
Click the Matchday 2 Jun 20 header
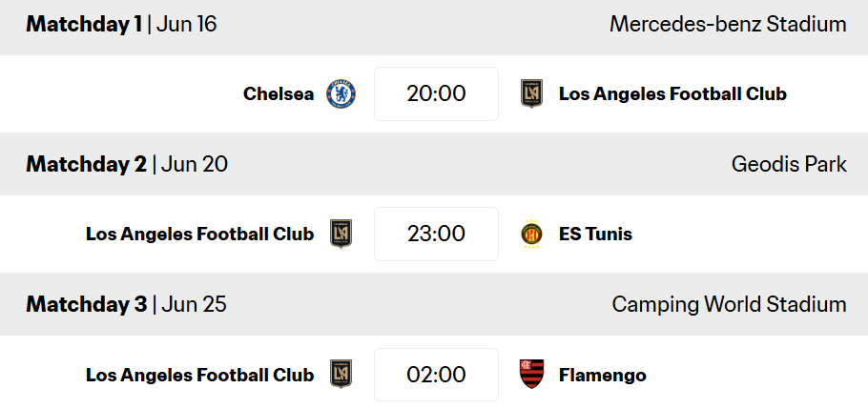point(127,164)
